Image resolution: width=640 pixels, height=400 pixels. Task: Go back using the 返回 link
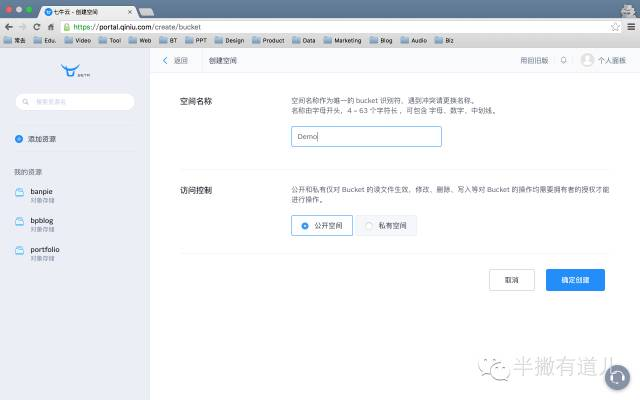[x=175, y=61]
